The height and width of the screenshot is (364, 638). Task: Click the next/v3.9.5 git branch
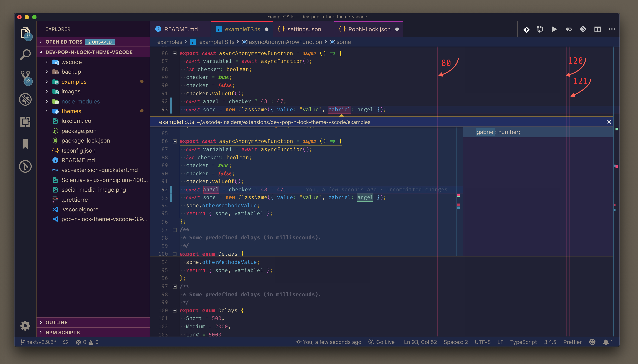click(39, 342)
